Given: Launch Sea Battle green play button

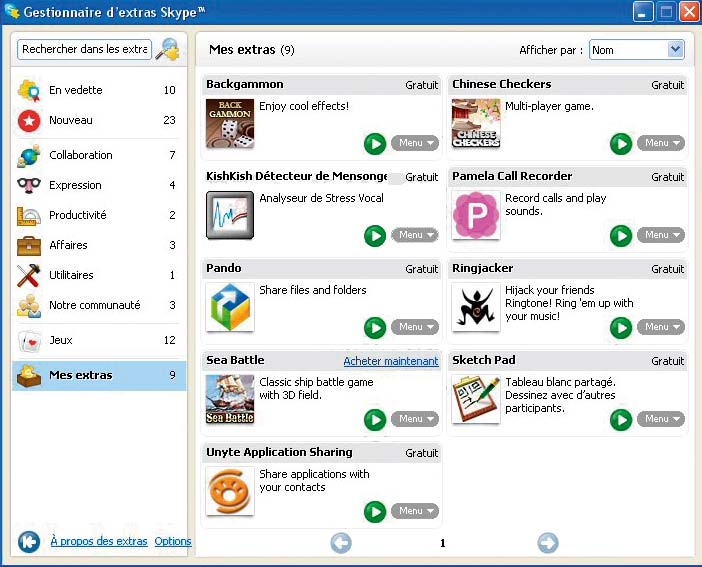Looking at the screenshot, I should (375, 420).
